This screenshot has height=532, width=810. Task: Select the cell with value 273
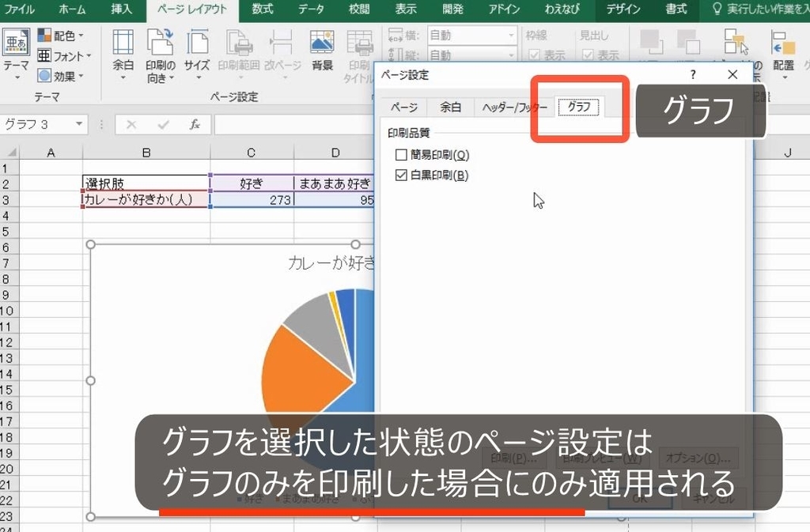[252, 199]
